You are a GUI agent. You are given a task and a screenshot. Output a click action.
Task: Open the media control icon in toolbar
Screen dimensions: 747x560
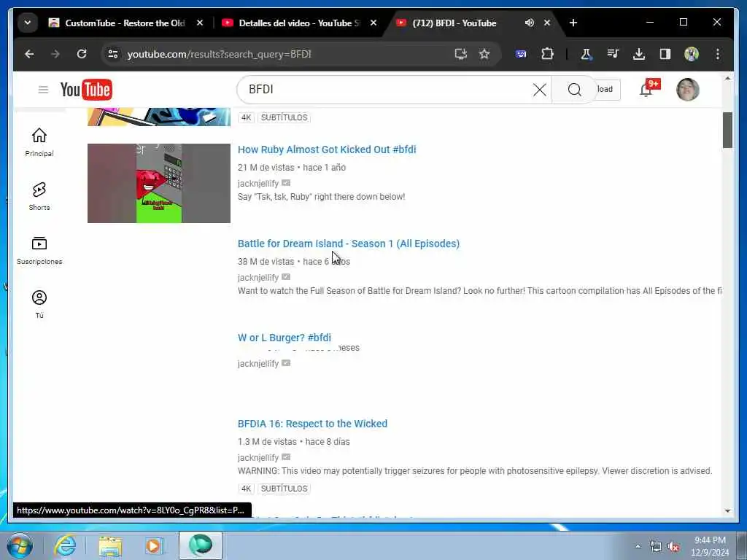613,54
